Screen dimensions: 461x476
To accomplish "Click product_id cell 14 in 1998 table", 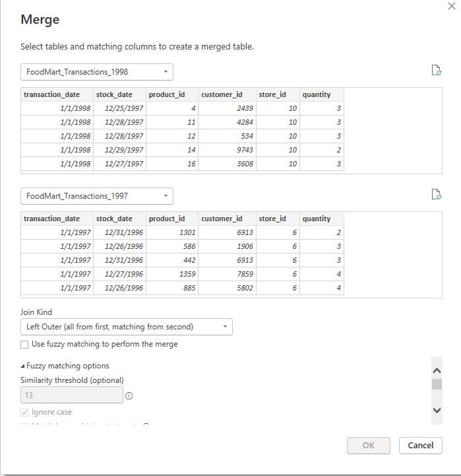I will tap(172, 150).
